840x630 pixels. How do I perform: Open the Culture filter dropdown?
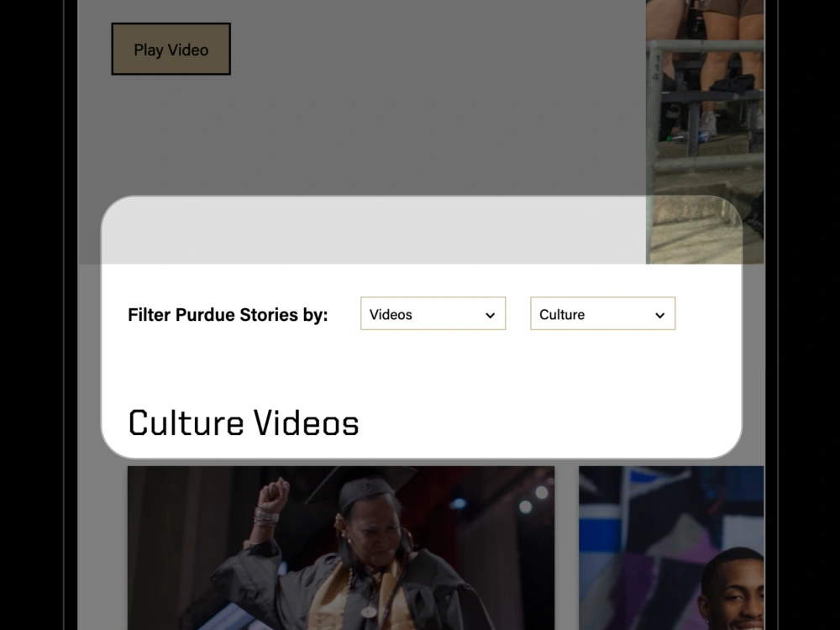coord(602,313)
